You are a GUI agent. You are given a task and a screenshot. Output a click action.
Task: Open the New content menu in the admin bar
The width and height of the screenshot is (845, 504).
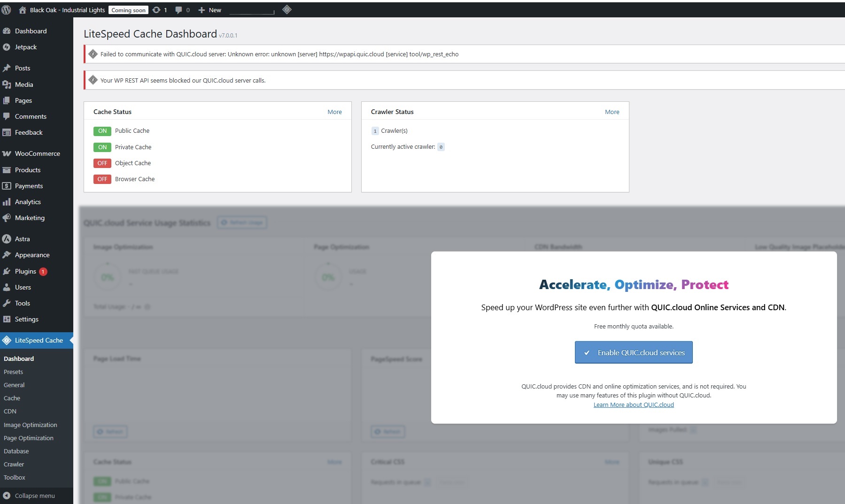click(209, 10)
